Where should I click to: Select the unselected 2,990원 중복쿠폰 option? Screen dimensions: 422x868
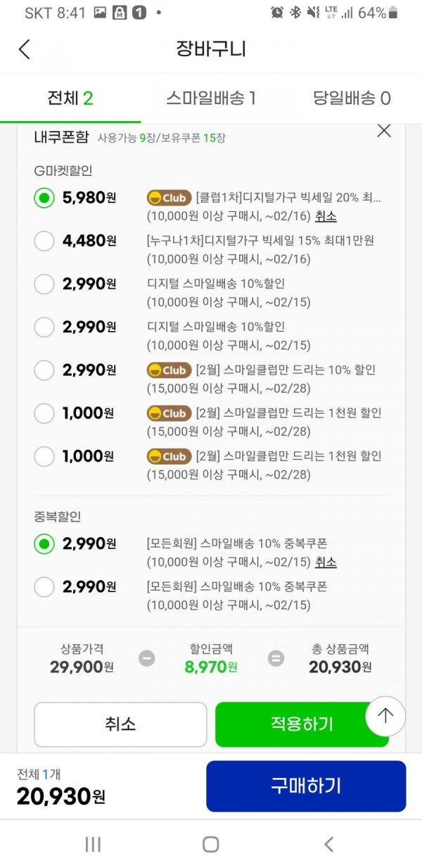[x=44, y=586]
